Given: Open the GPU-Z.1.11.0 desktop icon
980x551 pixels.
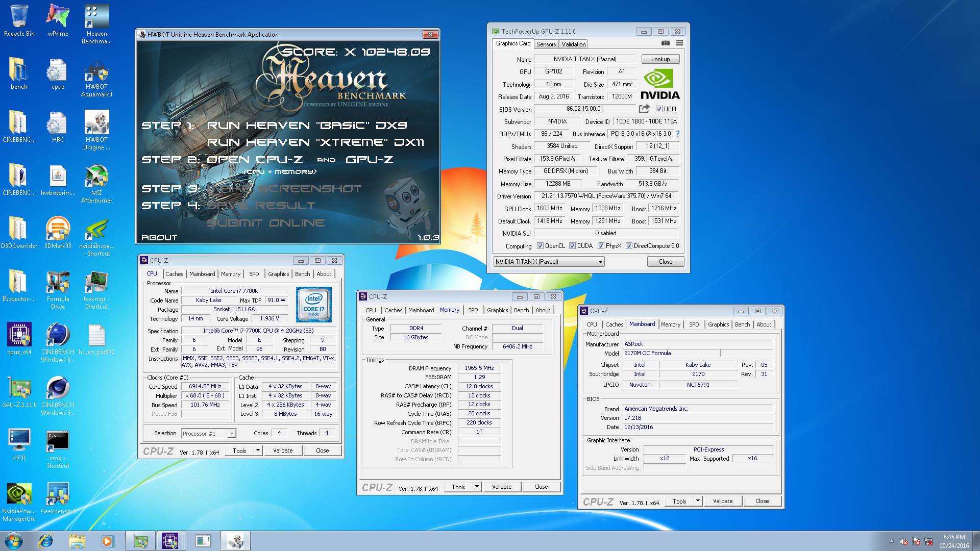Looking at the screenshot, I should coord(19,392).
